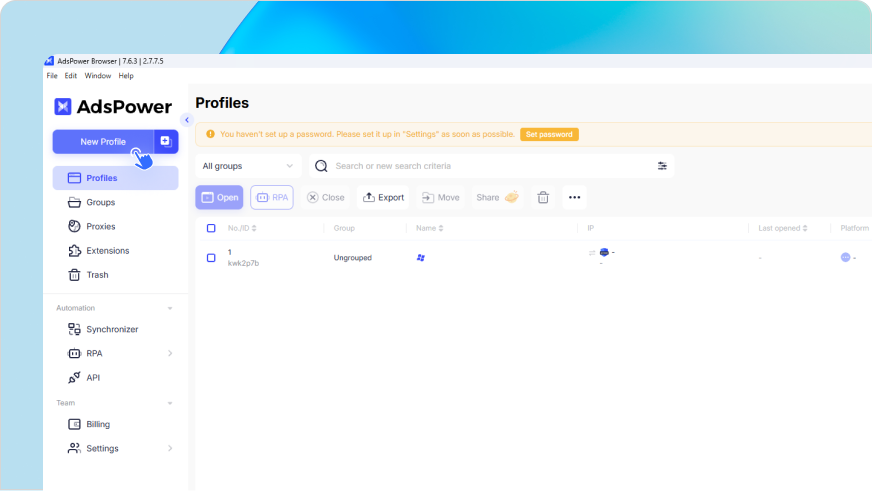Click the IP column header
The image size is (872, 491).
pyautogui.click(x=591, y=228)
